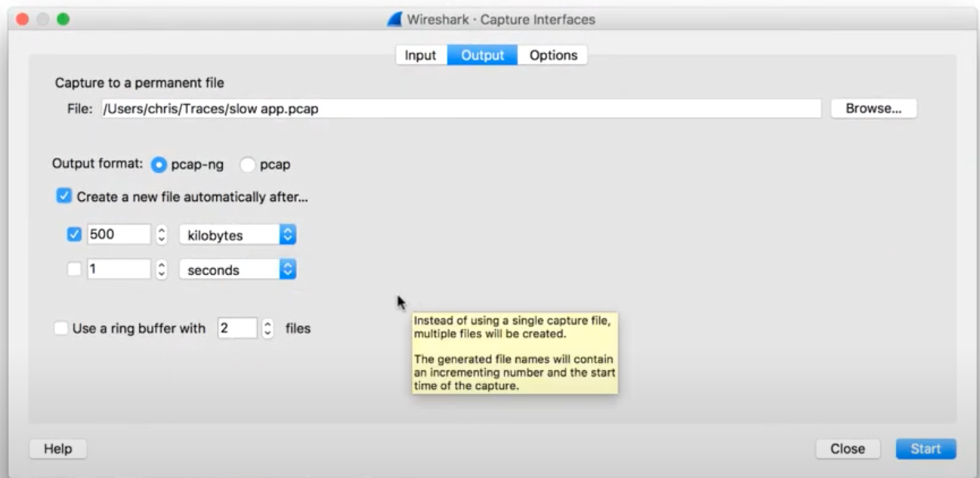Click the Wireshark shark fin title icon
Viewport: 980px width, 478px height.
[x=394, y=20]
